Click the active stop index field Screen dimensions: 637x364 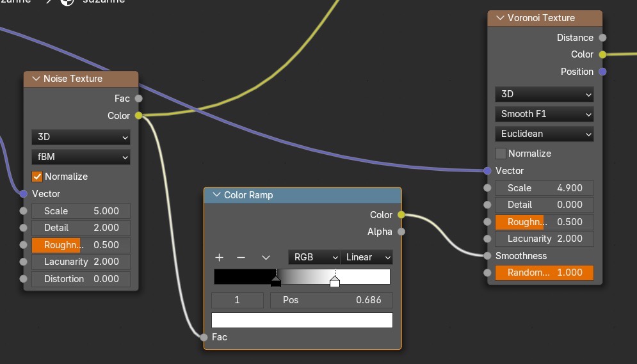click(238, 300)
